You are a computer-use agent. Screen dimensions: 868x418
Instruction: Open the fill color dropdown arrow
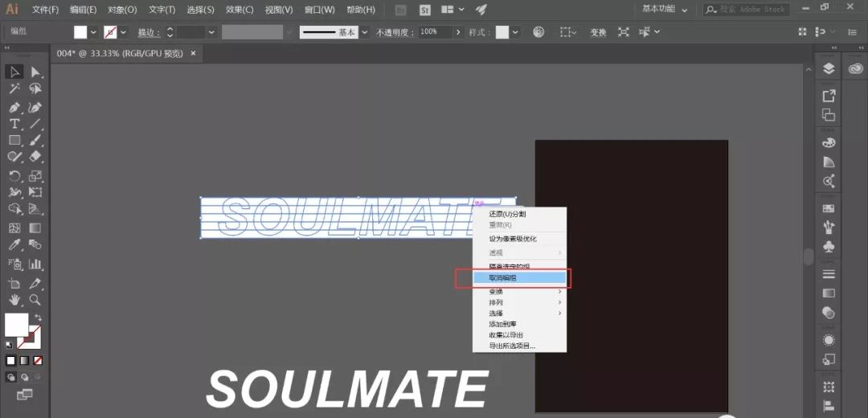click(x=93, y=32)
